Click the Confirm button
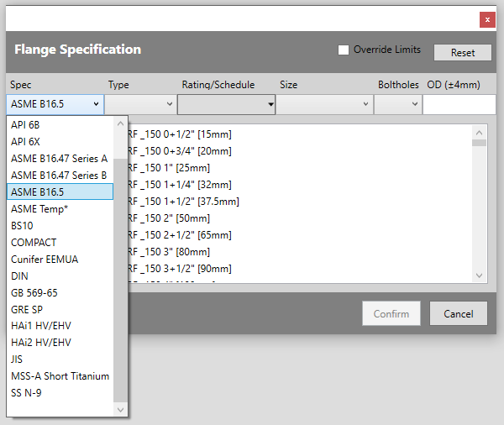 click(x=391, y=313)
